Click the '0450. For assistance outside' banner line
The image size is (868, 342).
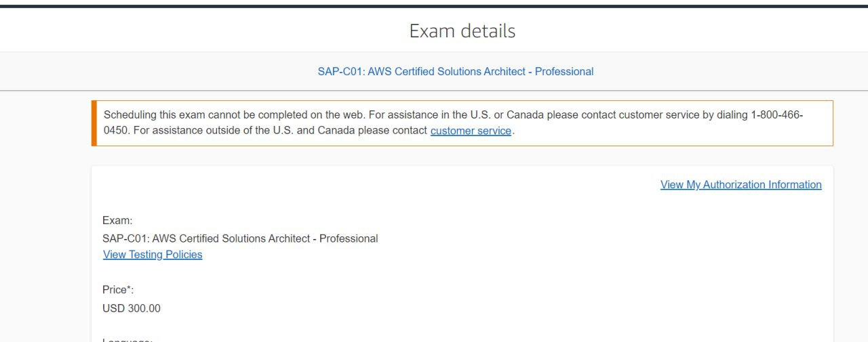pyautogui.click(x=309, y=131)
